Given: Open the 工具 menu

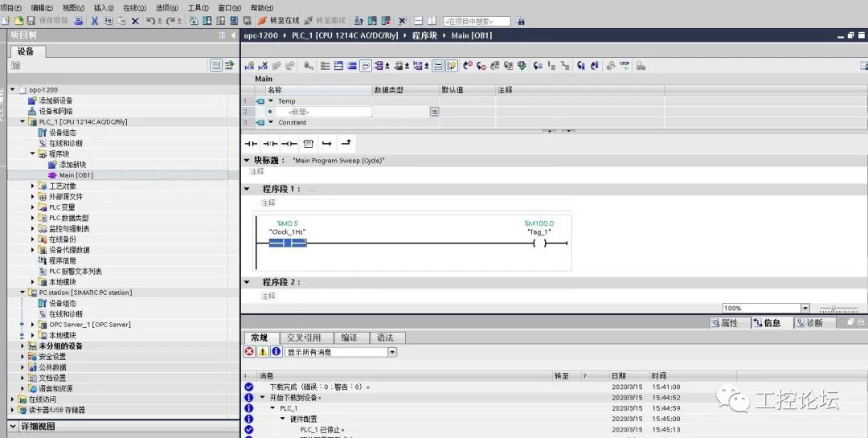Looking at the screenshot, I should pyautogui.click(x=199, y=8).
